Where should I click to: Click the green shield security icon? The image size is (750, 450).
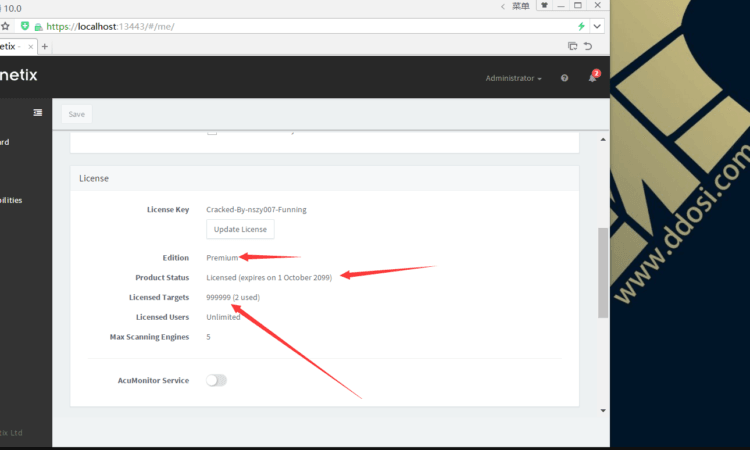point(25,26)
